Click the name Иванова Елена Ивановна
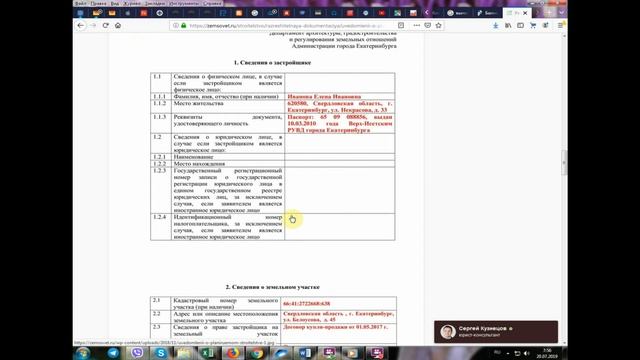This screenshot has height=360, width=640. (x=324, y=97)
